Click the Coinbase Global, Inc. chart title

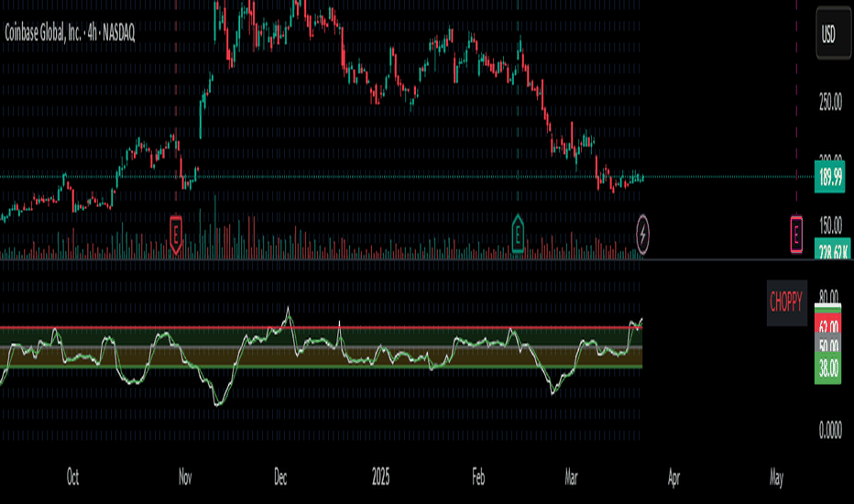point(70,33)
